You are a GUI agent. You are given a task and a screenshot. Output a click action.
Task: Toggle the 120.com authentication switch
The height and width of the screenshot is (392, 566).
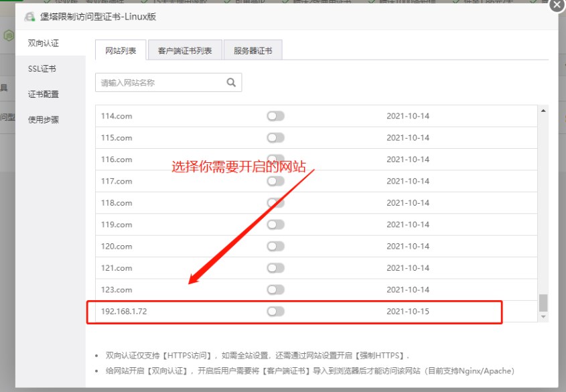point(275,246)
